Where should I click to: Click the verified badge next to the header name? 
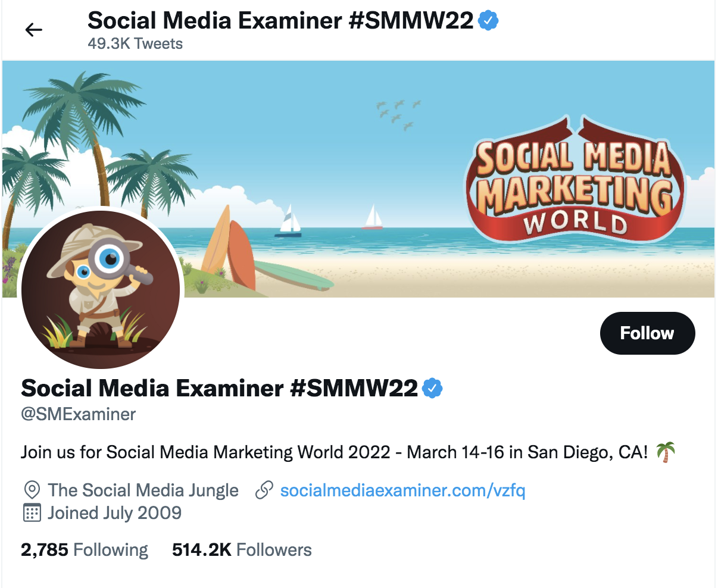pyautogui.click(x=488, y=20)
